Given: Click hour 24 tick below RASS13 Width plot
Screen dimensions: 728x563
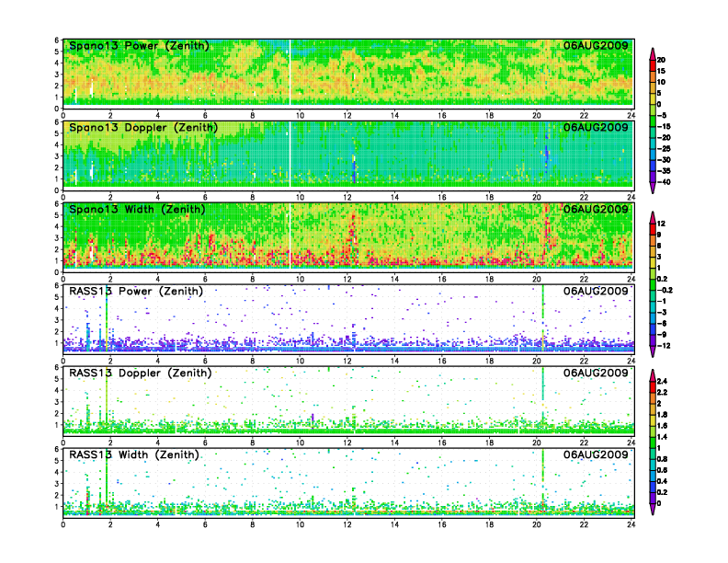Looking at the screenshot, I should [x=631, y=524].
